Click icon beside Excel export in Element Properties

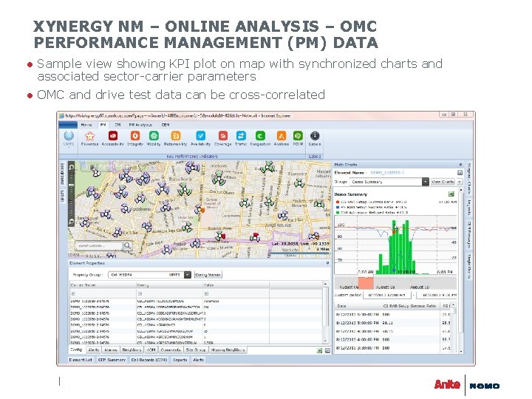tap(327, 350)
